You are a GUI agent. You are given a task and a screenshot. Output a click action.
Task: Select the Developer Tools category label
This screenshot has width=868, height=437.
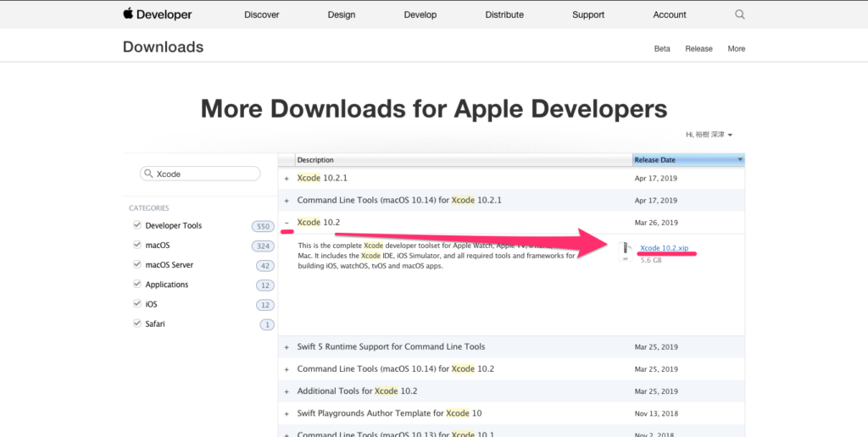click(173, 225)
